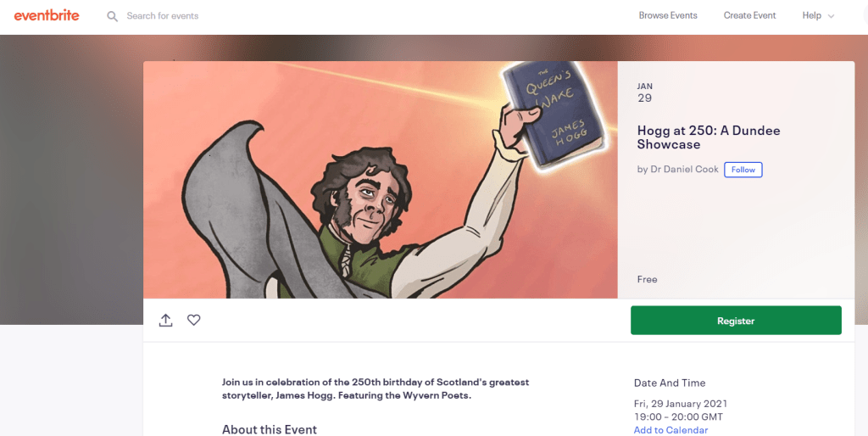Click the About this Event heading
Screen dimensions: 868x436
click(x=269, y=429)
